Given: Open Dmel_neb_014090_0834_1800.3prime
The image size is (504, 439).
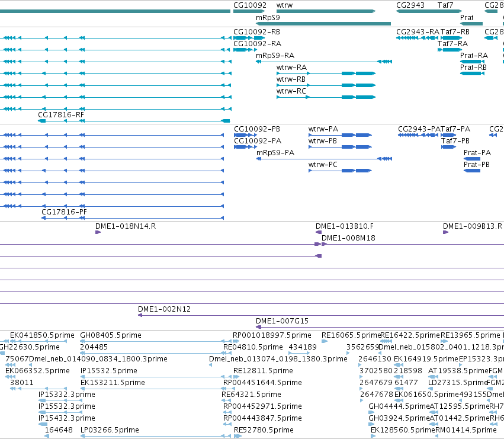Looking at the screenshot, I should coord(98,359).
